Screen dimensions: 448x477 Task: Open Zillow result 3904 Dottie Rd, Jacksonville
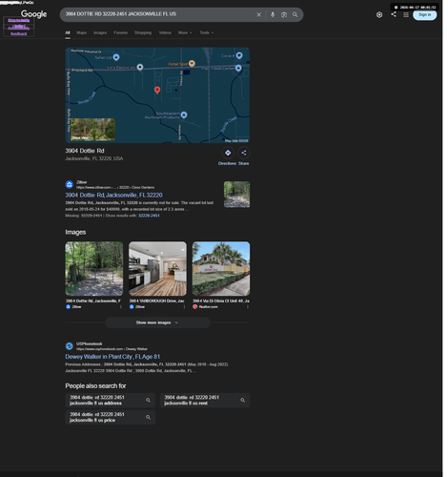pos(113,195)
